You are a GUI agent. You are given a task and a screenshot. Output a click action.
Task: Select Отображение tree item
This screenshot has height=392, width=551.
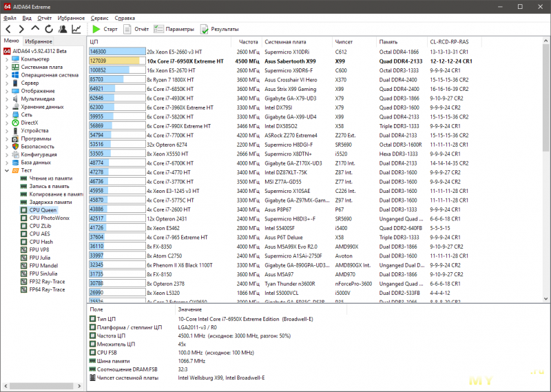38,91
